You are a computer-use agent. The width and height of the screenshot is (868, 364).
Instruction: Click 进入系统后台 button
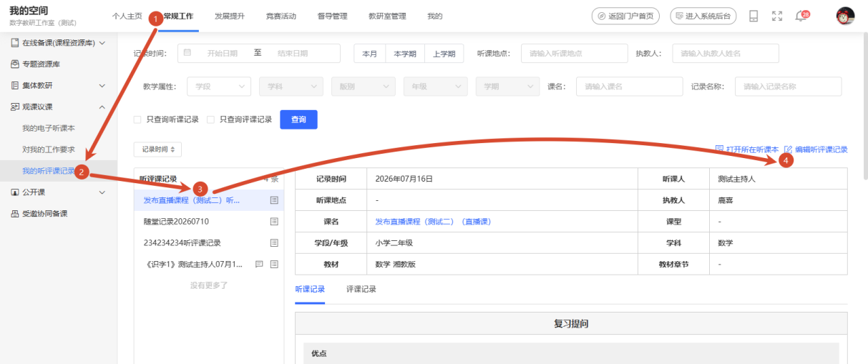point(703,16)
